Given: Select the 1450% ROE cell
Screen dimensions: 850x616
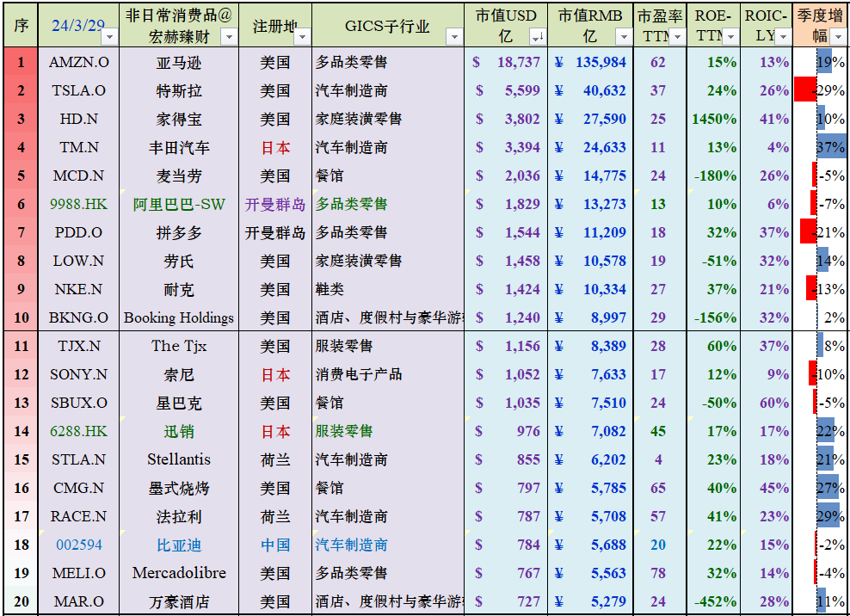Looking at the screenshot, I should 713,119.
